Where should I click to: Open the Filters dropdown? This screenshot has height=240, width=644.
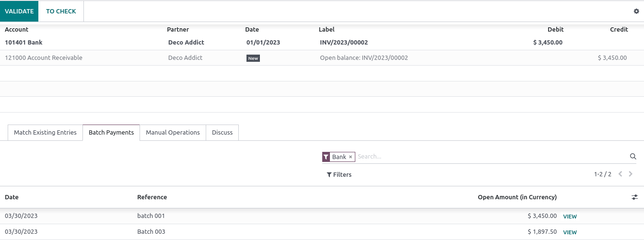pos(339,175)
